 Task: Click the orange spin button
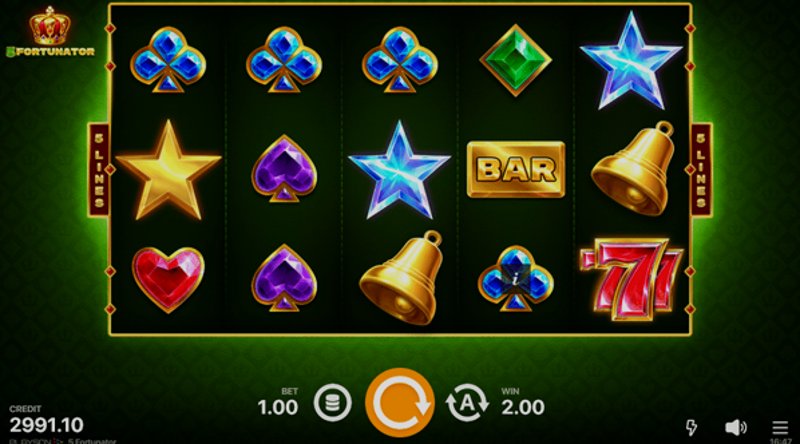[x=399, y=403]
